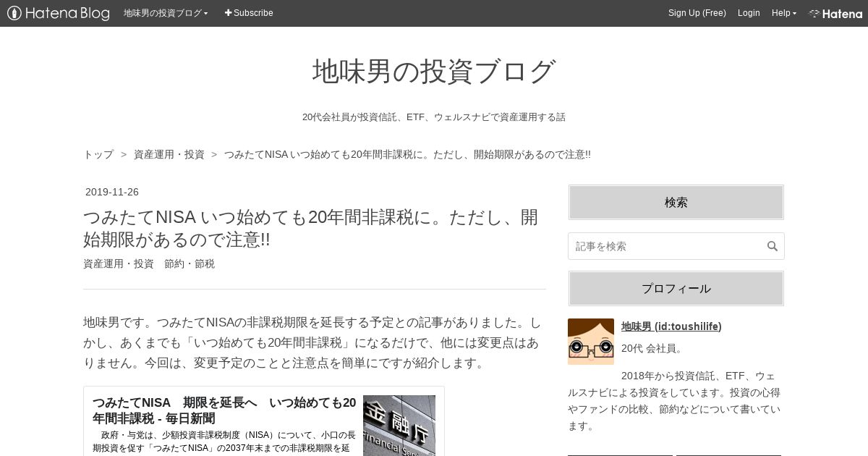Expand the Help dropdown menu
The height and width of the screenshot is (456, 868).
(784, 13)
